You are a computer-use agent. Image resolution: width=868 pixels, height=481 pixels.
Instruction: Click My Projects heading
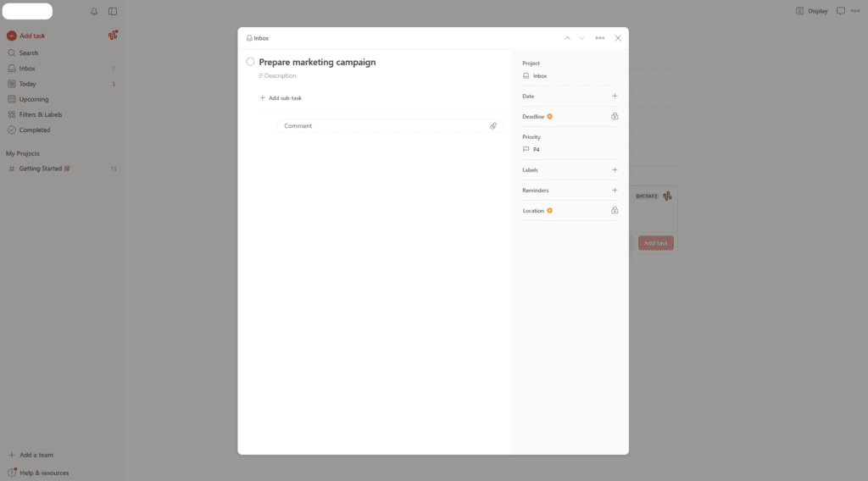pos(23,153)
